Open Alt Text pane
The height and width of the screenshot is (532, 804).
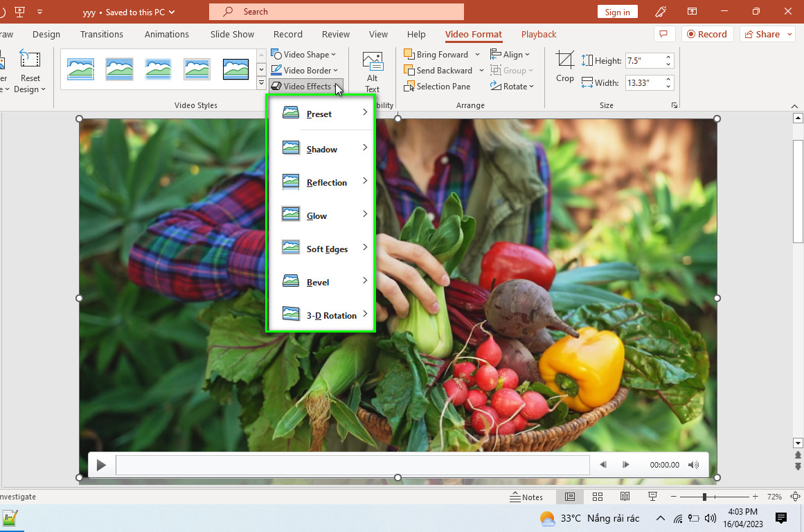point(373,72)
